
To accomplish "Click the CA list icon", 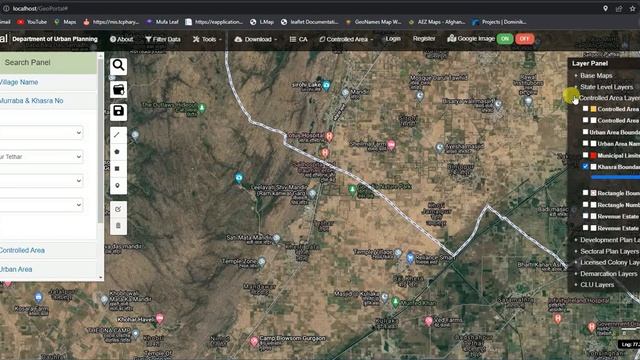I will coord(293,39).
